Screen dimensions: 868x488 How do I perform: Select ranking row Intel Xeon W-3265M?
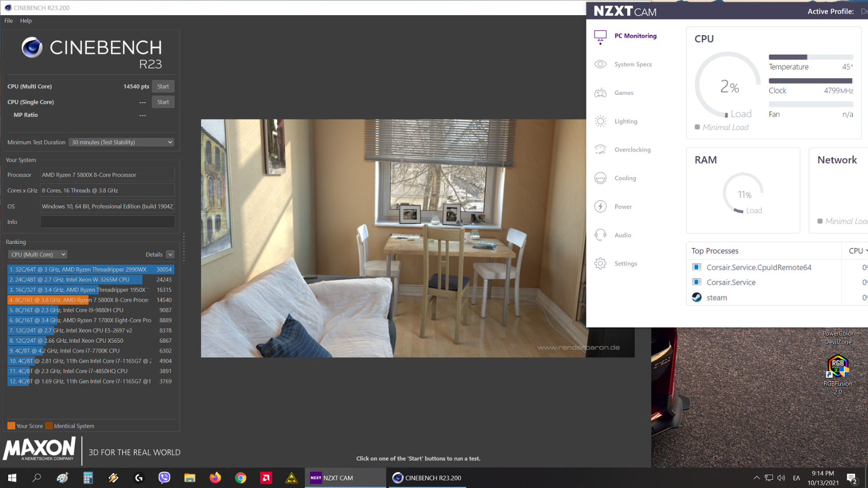click(91, 280)
